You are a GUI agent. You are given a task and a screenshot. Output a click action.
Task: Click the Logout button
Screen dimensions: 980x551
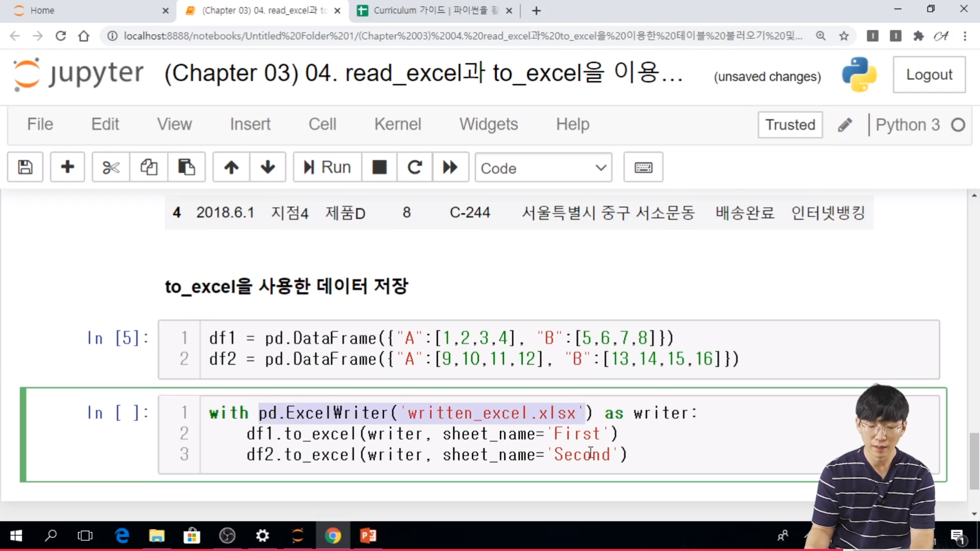tap(929, 74)
